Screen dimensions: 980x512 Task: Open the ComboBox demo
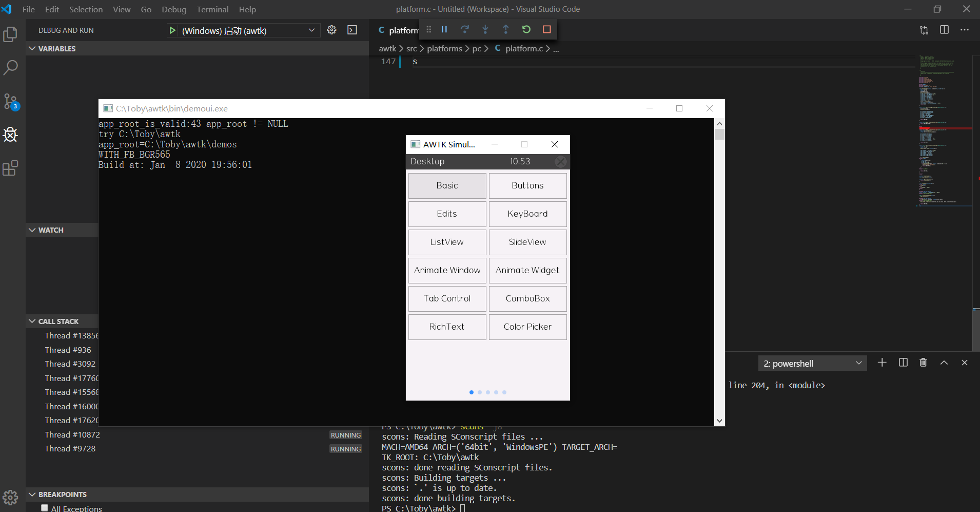[x=527, y=298]
